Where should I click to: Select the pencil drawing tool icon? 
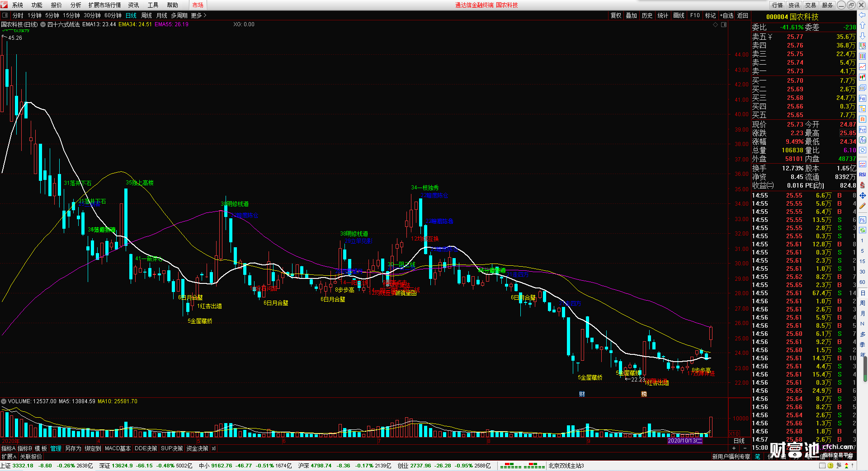point(863,206)
